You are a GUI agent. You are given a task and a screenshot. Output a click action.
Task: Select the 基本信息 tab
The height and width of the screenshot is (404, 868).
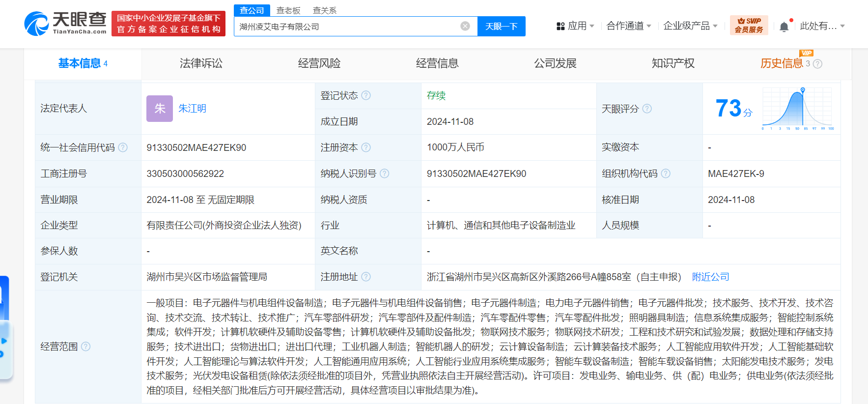click(83, 63)
